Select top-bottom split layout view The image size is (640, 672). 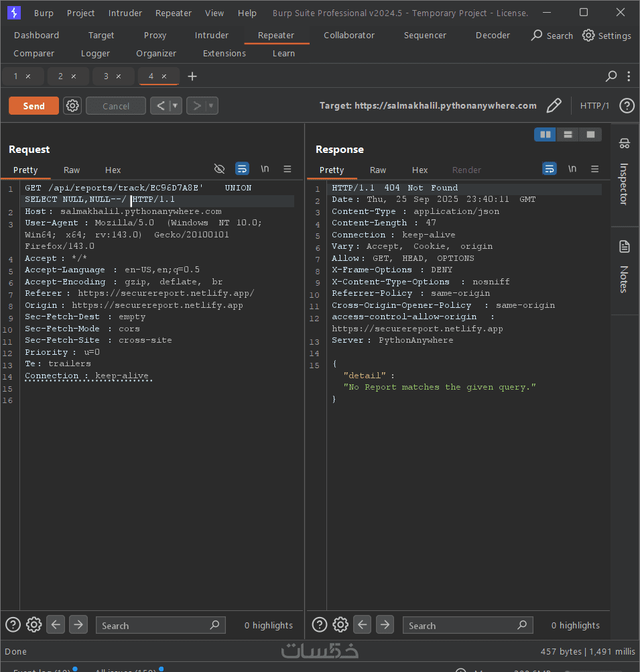click(568, 135)
